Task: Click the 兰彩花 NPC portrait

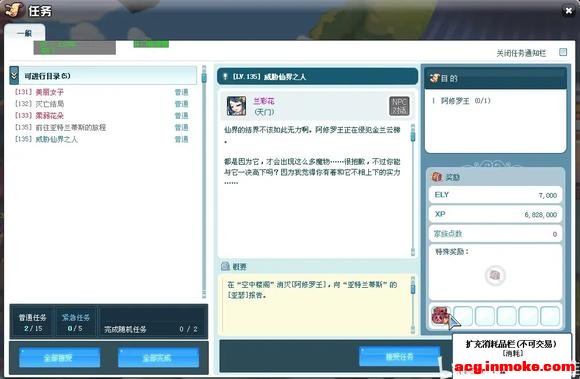Action: [x=236, y=106]
